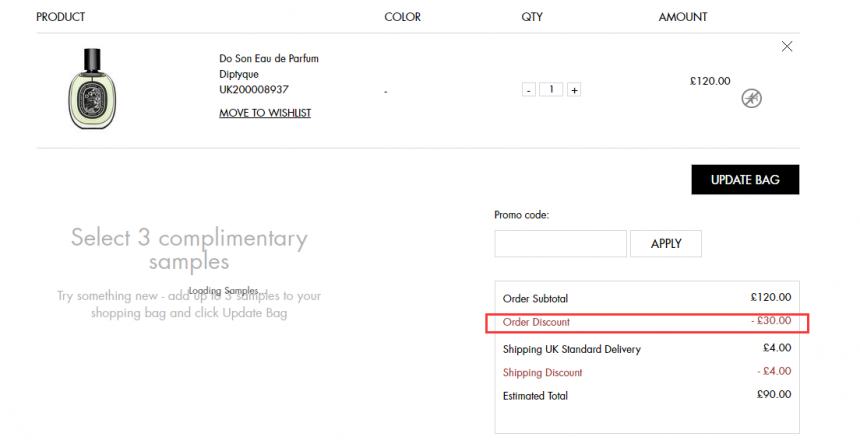Image resolution: width=860 pixels, height=440 pixels.
Task: Click the Update Bag button
Action: tap(745, 179)
